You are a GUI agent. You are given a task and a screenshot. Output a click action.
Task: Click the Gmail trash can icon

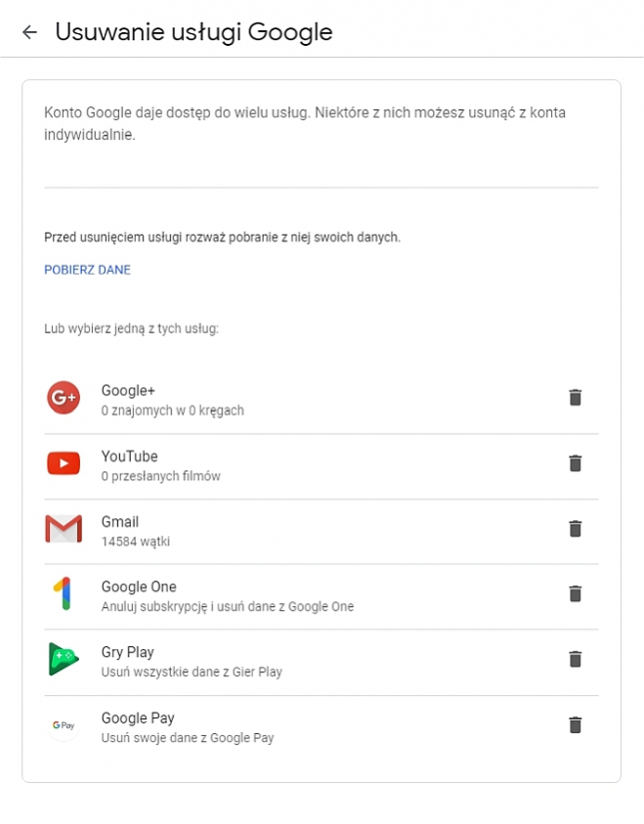(576, 529)
